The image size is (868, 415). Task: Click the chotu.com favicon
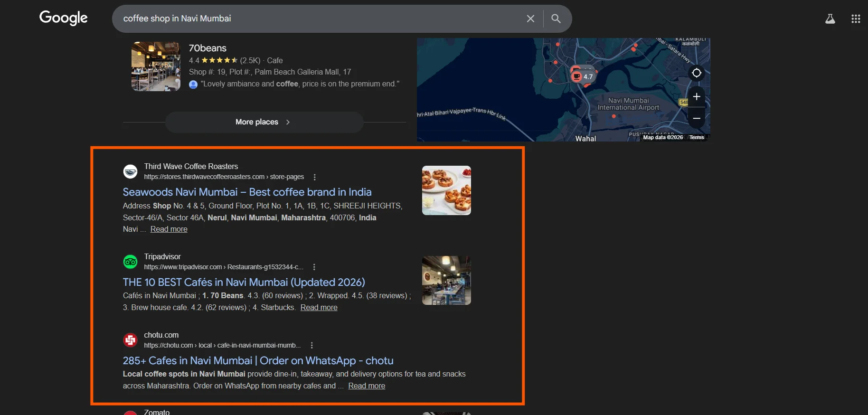[130, 340]
